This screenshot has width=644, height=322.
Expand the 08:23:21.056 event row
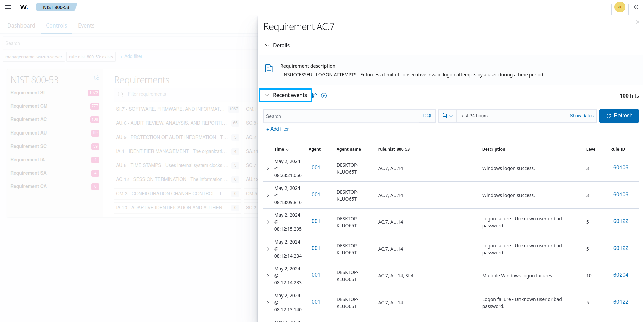click(x=268, y=168)
